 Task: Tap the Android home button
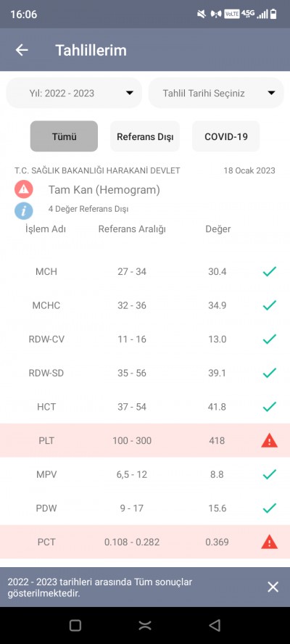pyautogui.click(x=145, y=626)
